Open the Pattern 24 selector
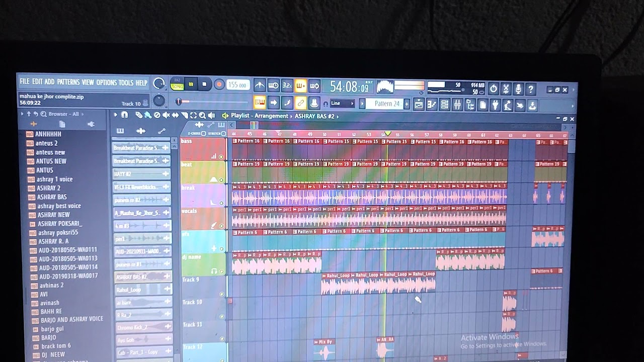644x362 pixels. click(384, 104)
